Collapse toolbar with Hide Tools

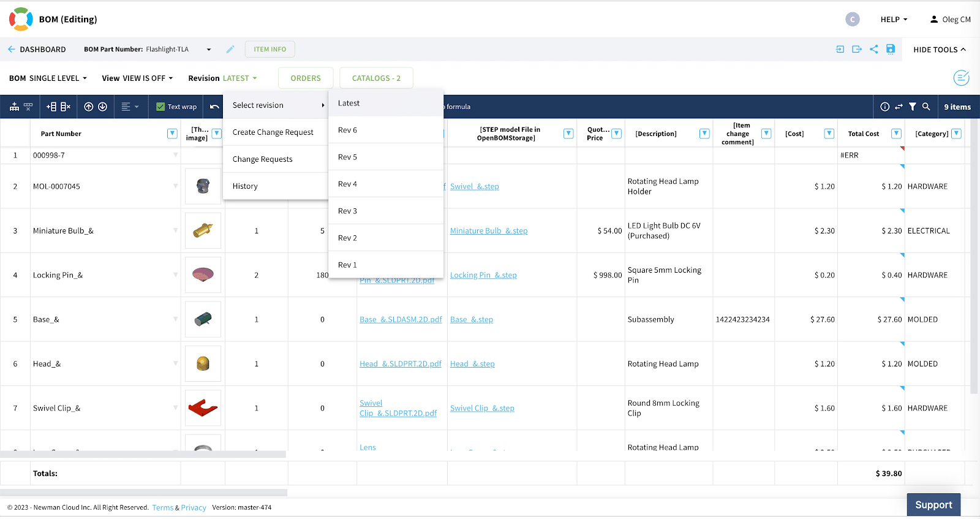[939, 50]
